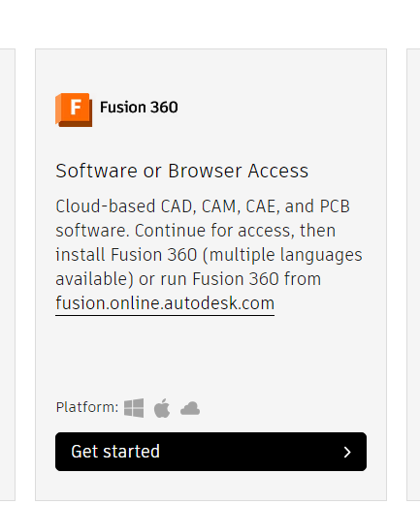Screen dimensions: 420x505
Task: Click the Fusion 360 product name text
Action: (x=139, y=108)
